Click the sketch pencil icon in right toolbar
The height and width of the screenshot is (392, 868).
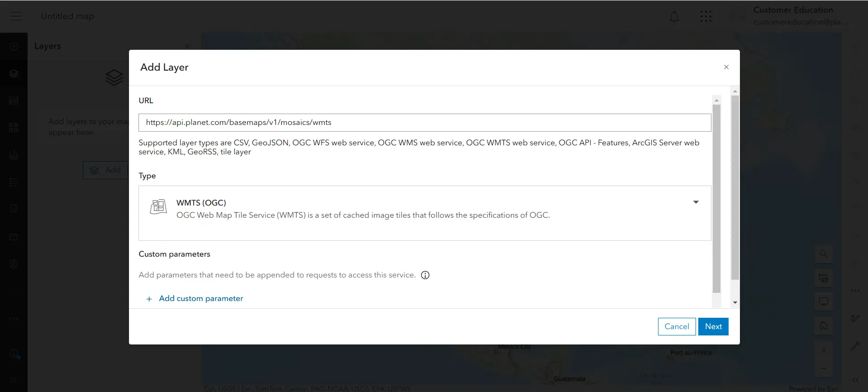(855, 319)
